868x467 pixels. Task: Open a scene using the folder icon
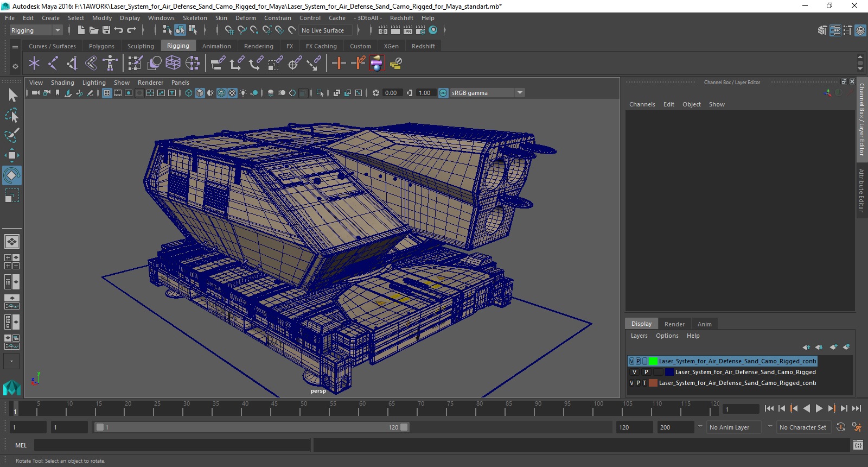94,30
